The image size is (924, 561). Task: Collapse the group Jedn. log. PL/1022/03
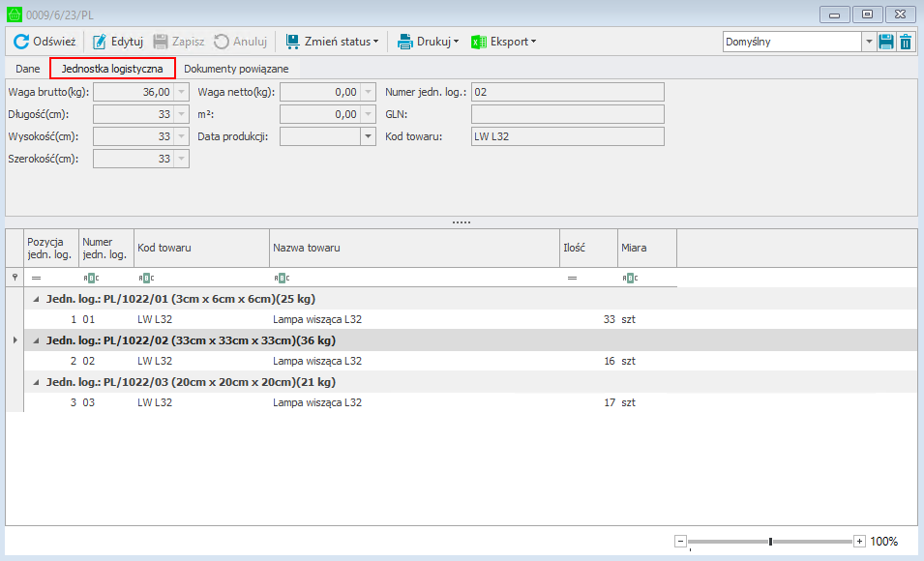click(37, 382)
